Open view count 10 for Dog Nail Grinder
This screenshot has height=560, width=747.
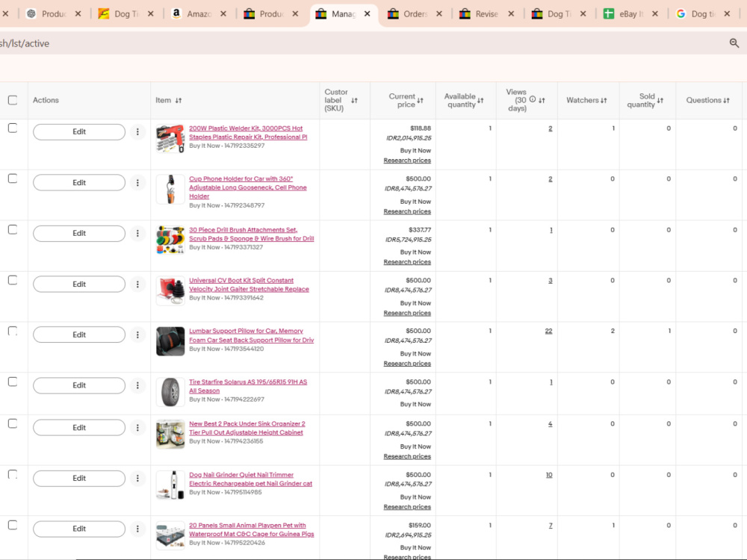tap(549, 475)
